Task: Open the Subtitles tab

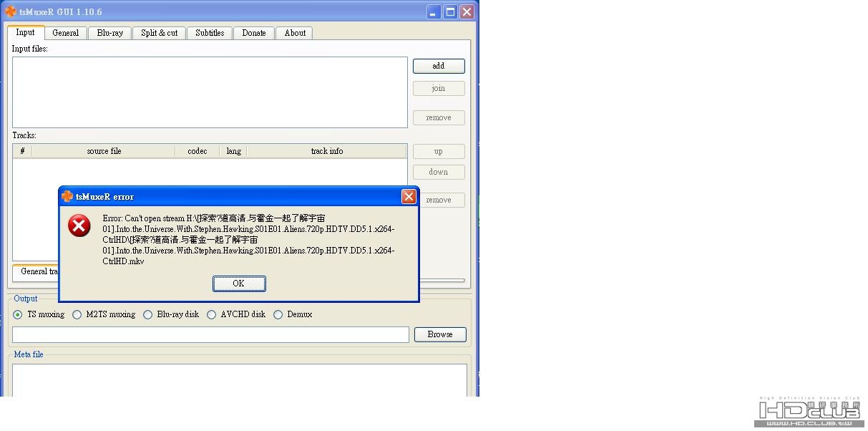Action: (x=210, y=33)
